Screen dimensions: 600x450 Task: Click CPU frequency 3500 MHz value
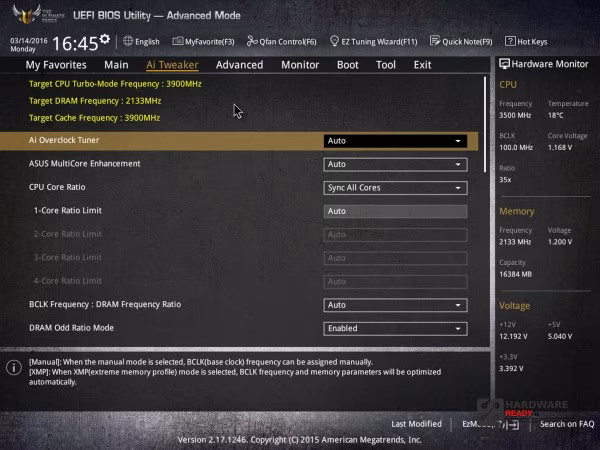click(515, 115)
